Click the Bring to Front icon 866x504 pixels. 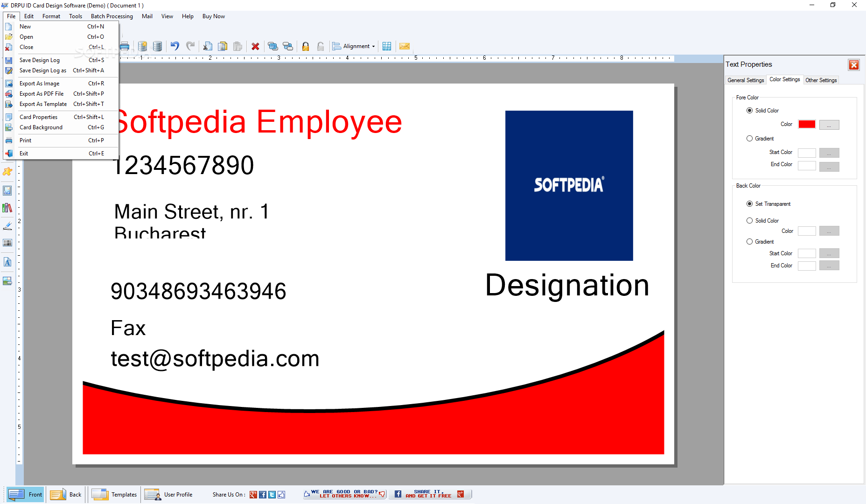click(x=273, y=46)
